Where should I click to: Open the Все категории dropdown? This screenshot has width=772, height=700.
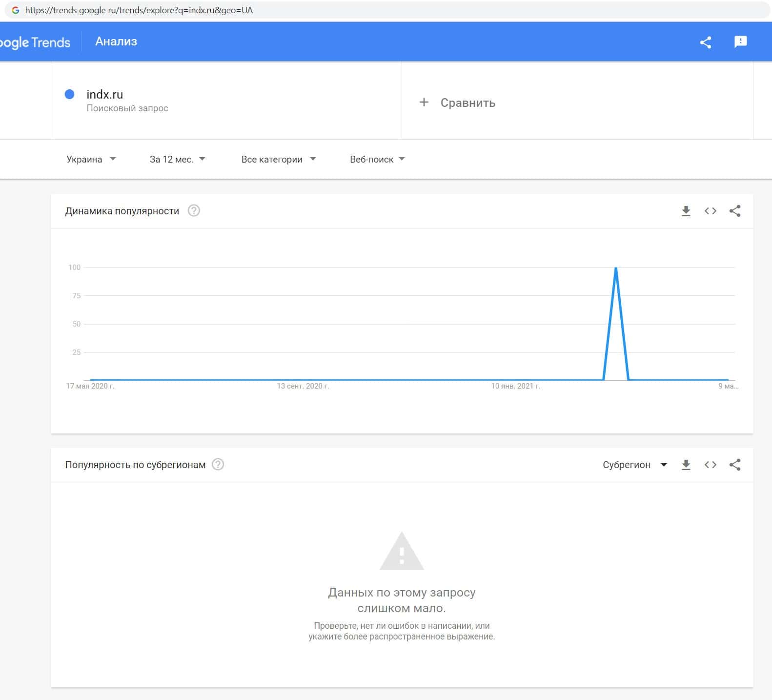click(x=279, y=159)
